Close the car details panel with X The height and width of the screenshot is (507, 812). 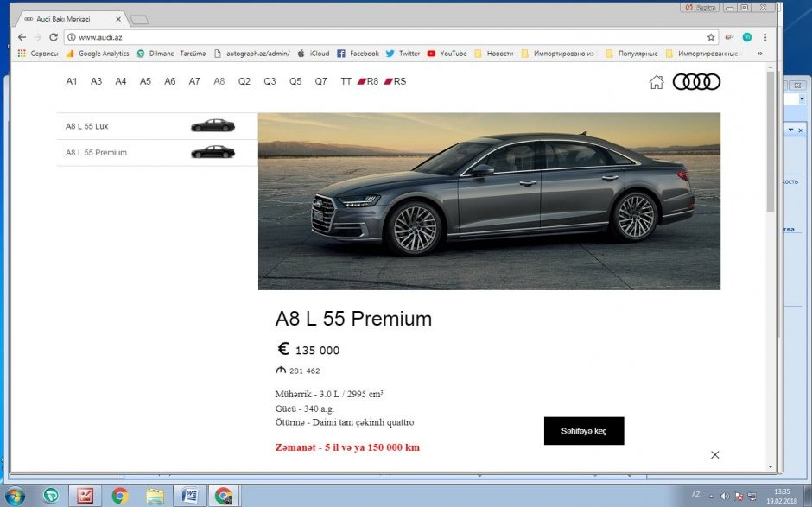714,454
